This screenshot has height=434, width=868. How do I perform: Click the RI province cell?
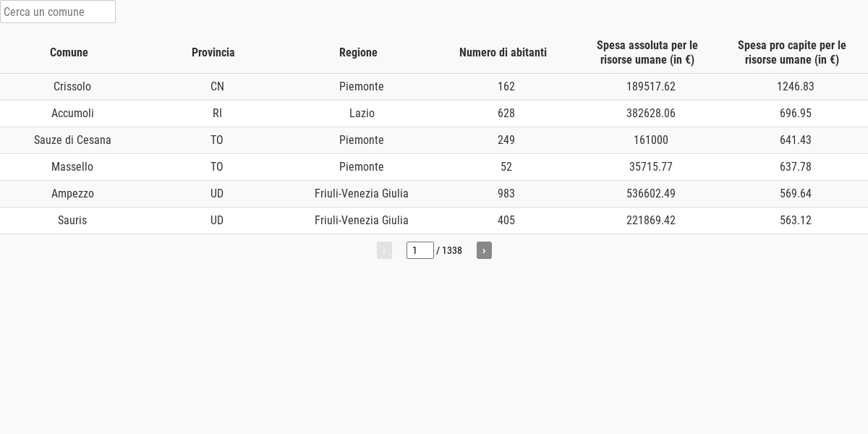coord(217,114)
